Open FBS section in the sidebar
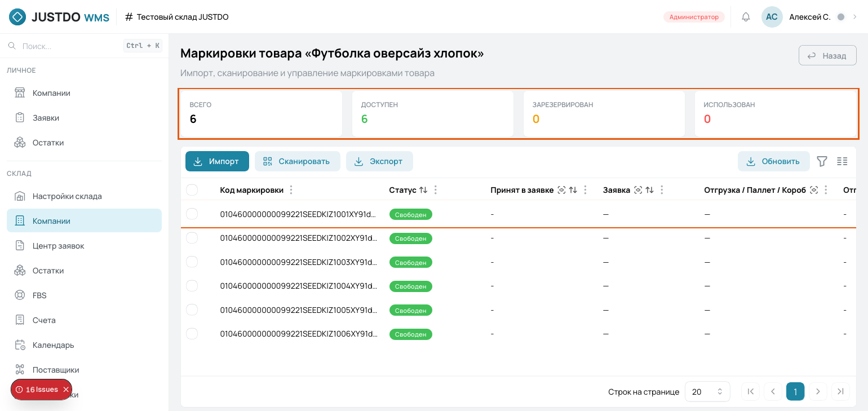 pos(85,295)
